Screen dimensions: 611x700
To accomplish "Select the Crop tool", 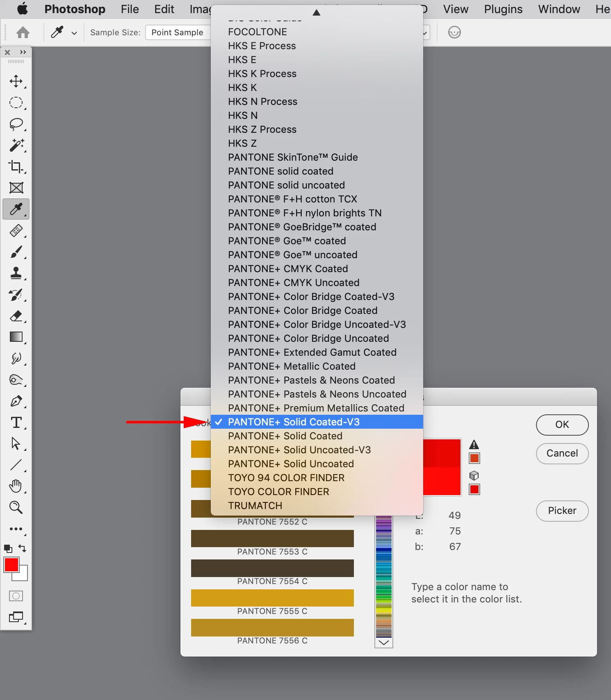I will 16,166.
